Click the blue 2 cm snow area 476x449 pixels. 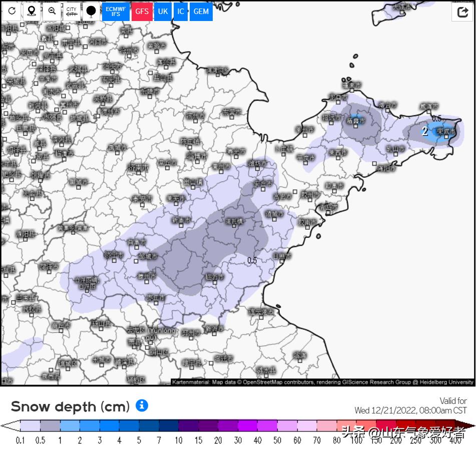434,132
